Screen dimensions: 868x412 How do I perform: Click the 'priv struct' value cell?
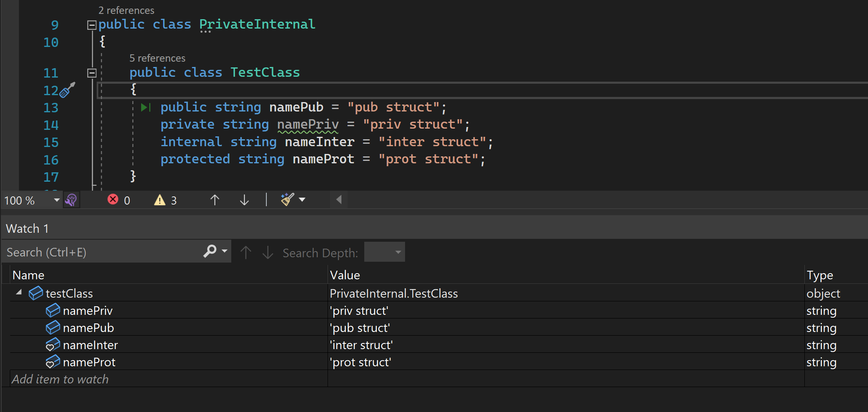pos(566,310)
